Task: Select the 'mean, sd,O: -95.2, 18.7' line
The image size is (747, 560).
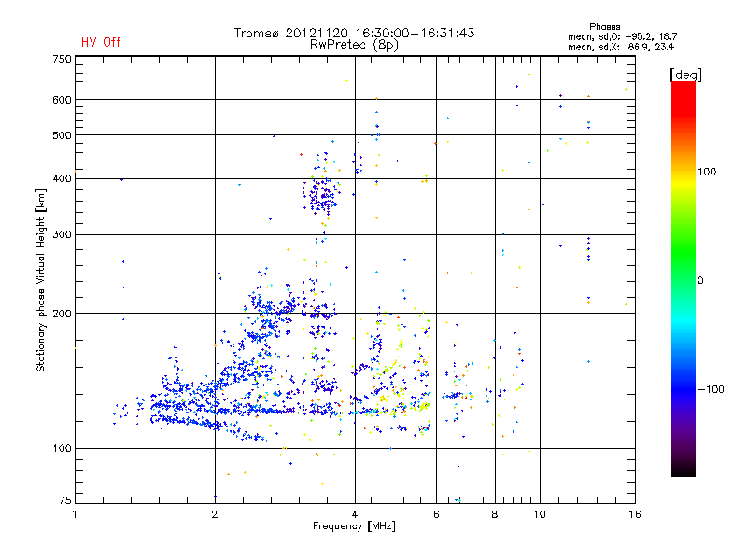Action: pos(622,36)
